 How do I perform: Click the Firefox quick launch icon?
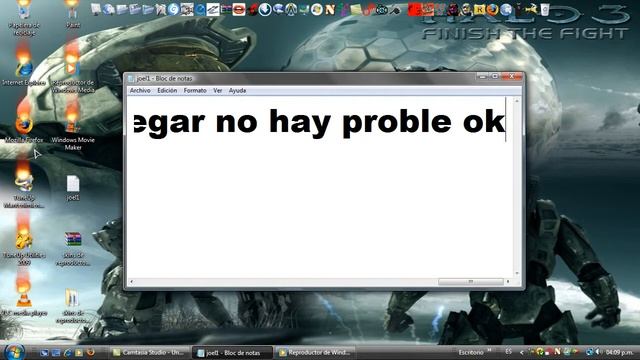[91, 352]
